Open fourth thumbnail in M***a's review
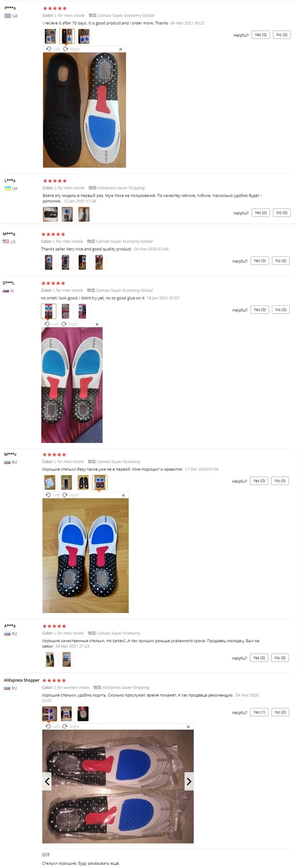Viewport: 297px width, 868px height. 99,263
